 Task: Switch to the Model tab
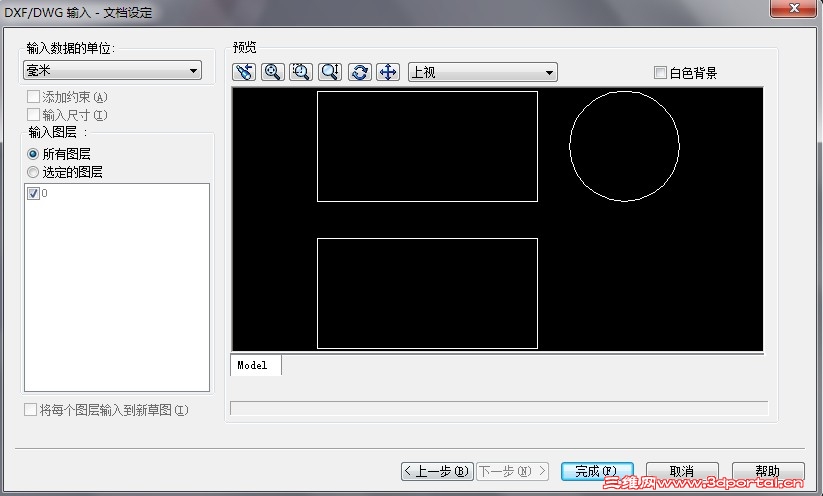tap(256, 365)
